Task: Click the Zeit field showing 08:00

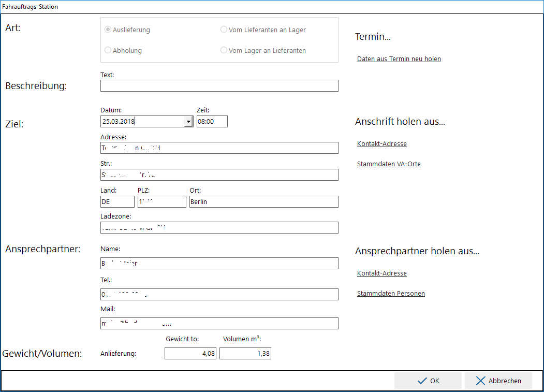Action: 212,122
